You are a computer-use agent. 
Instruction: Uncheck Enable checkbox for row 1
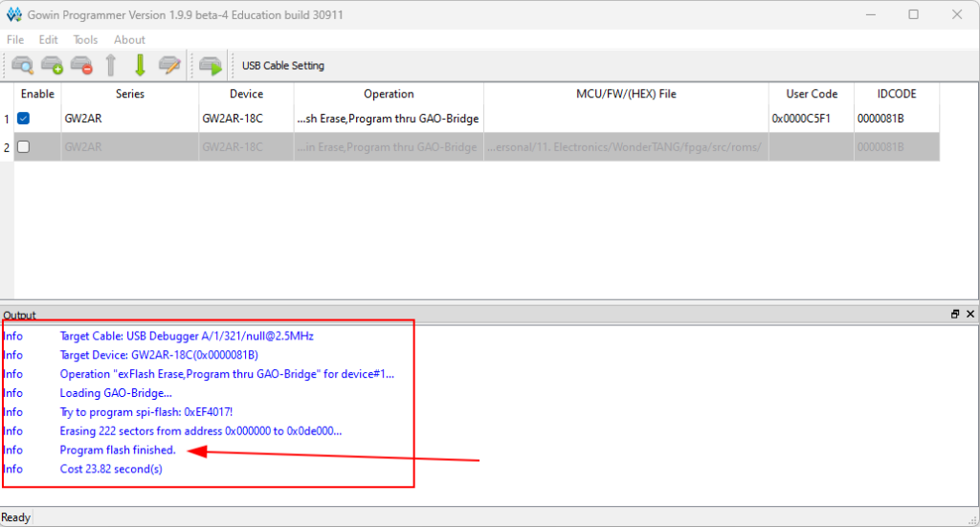pyautogui.click(x=24, y=118)
